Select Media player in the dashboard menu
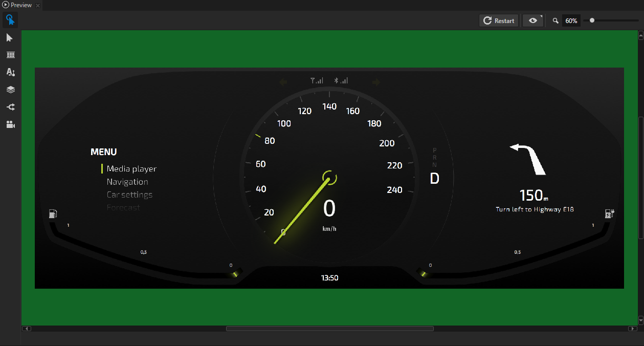Image resolution: width=644 pixels, height=346 pixels. (131, 169)
